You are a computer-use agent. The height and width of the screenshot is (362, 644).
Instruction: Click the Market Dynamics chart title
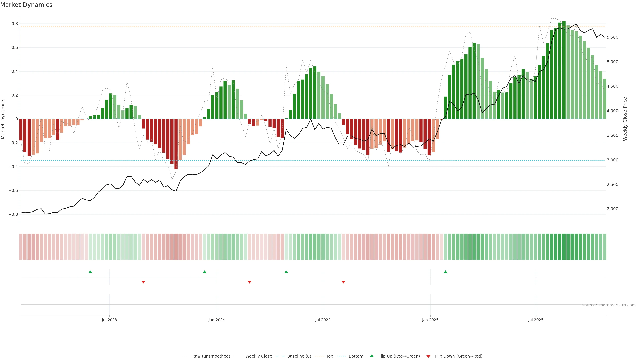click(26, 5)
